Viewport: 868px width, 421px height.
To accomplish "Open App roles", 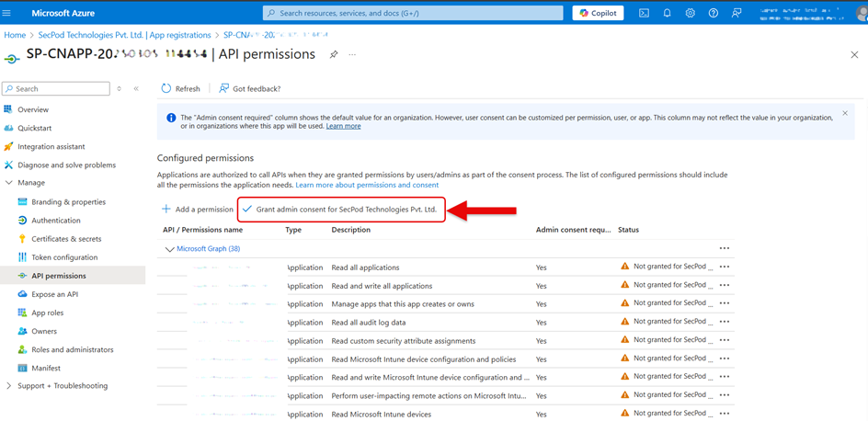I will (47, 313).
